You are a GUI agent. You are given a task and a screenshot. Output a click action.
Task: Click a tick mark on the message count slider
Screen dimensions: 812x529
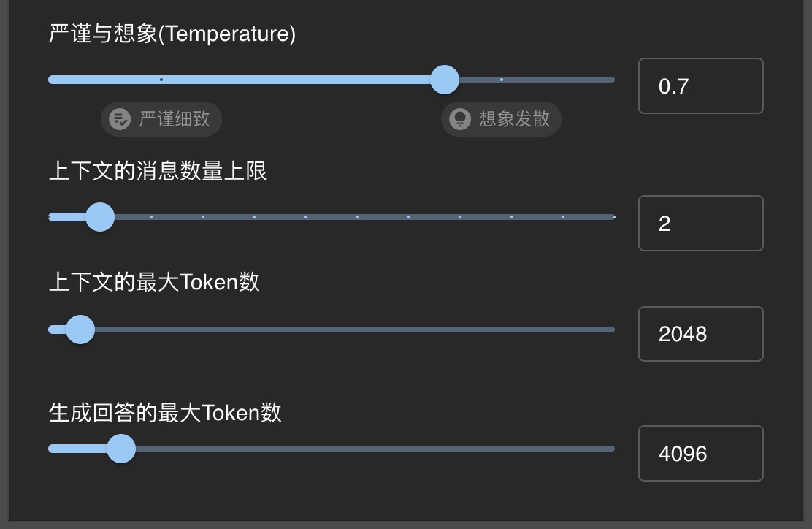[x=306, y=216]
